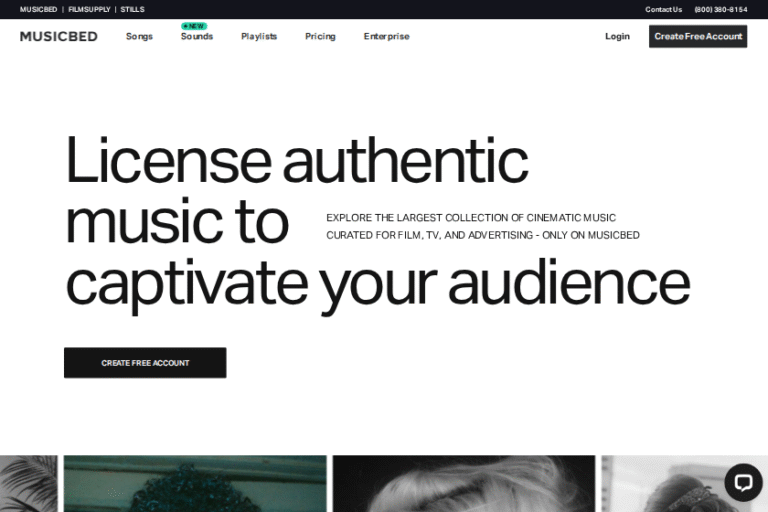Open the Playlists section
Image resolution: width=768 pixels, height=512 pixels.
(259, 37)
